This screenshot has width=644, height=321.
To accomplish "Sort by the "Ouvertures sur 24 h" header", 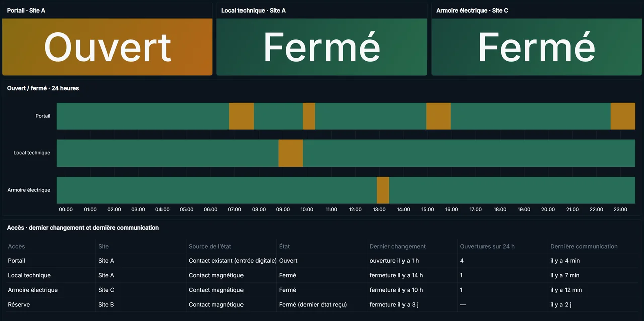I will click(x=488, y=246).
